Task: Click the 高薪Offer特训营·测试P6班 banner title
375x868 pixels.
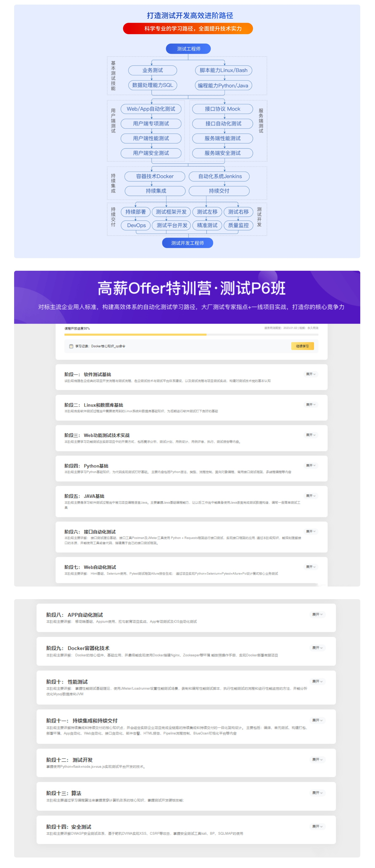Action: (191, 288)
